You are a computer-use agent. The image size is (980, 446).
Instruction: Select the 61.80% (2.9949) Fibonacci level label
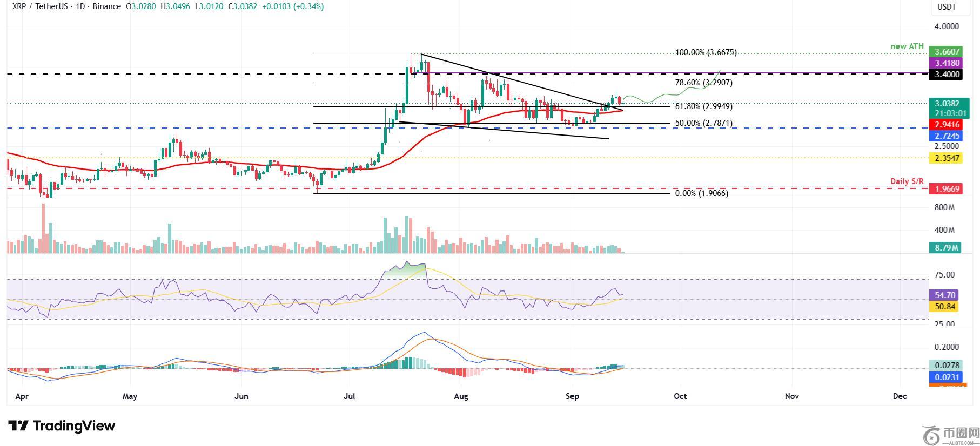tap(703, 106)
